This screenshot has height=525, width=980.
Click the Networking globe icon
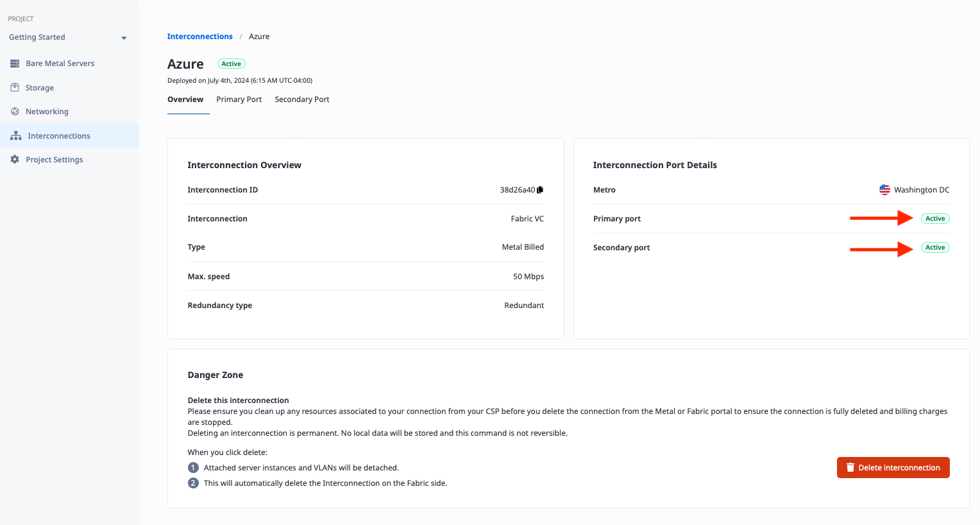pyautogui.click(x=15, y=112)
